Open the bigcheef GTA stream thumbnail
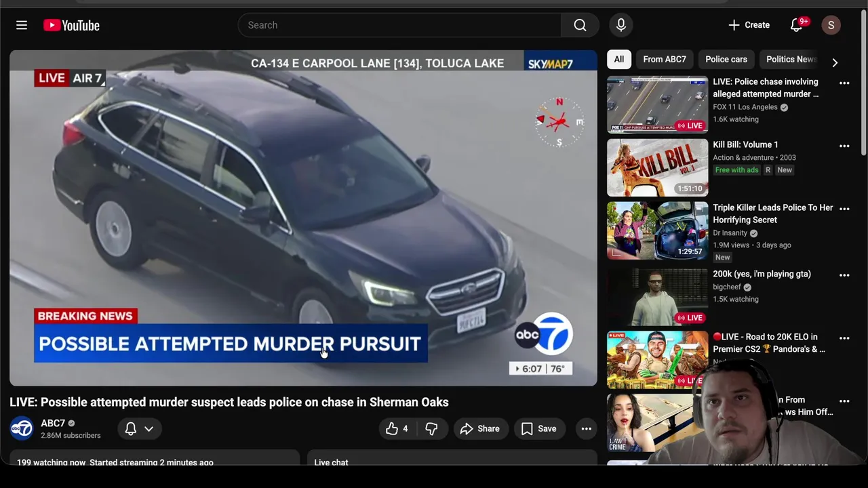The height and width of the screenshot is (488, 868). (x=657, y=297)
